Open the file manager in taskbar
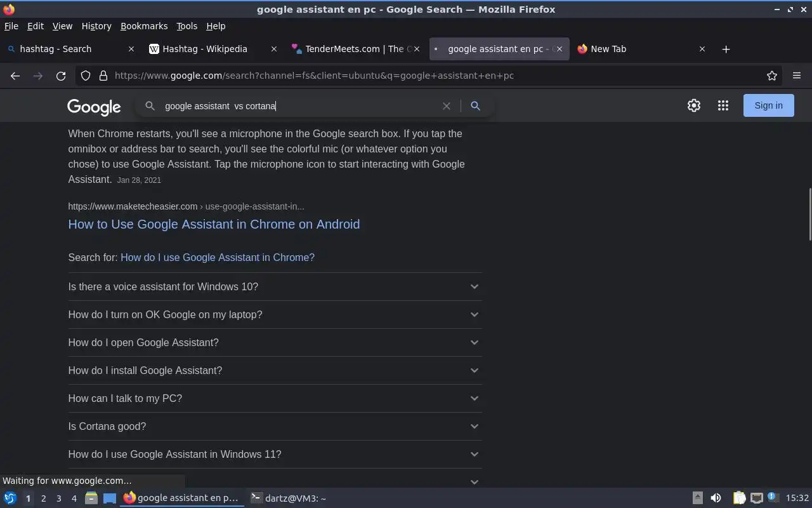 (91, 498)
